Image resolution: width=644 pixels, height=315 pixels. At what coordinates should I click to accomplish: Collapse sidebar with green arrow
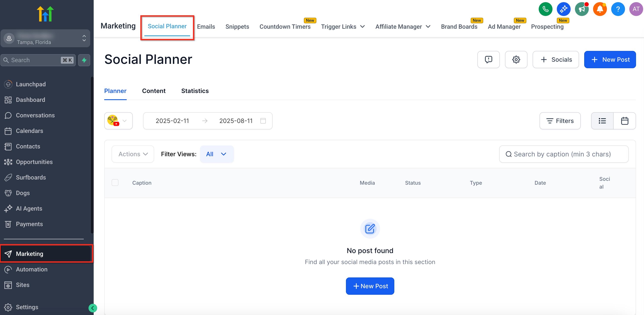click(x=93, y=308)
